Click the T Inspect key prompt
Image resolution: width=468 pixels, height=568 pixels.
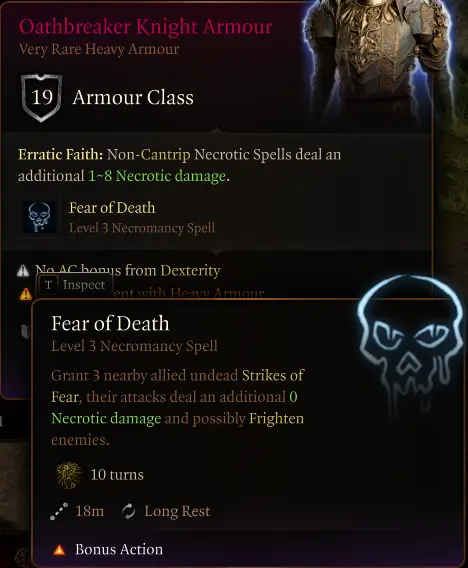coord(75,285)
